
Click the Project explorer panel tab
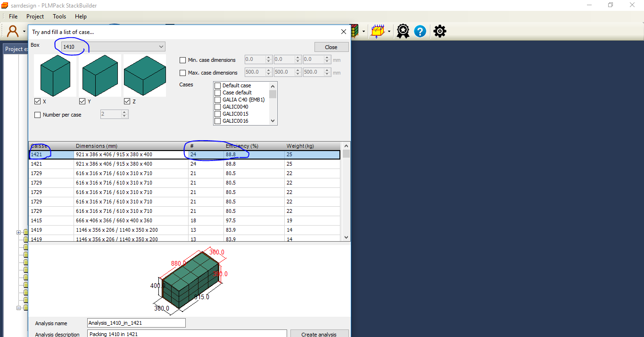pos(16,49)
